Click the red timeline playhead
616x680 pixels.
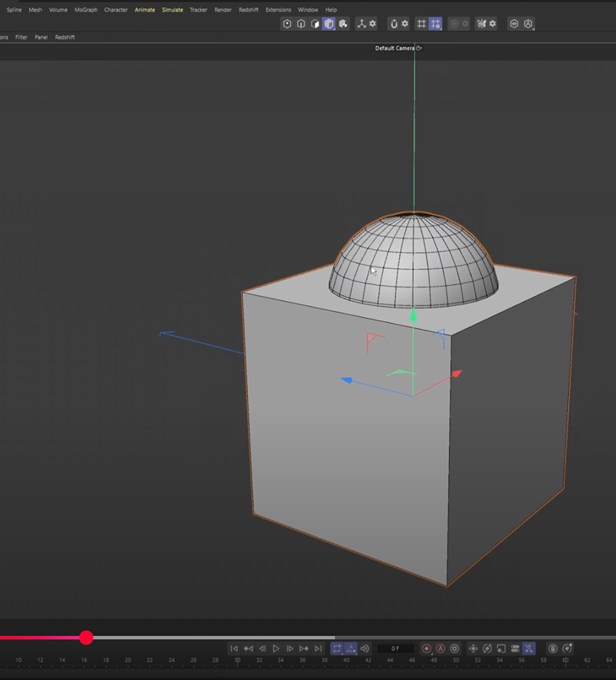click(86, 639)
